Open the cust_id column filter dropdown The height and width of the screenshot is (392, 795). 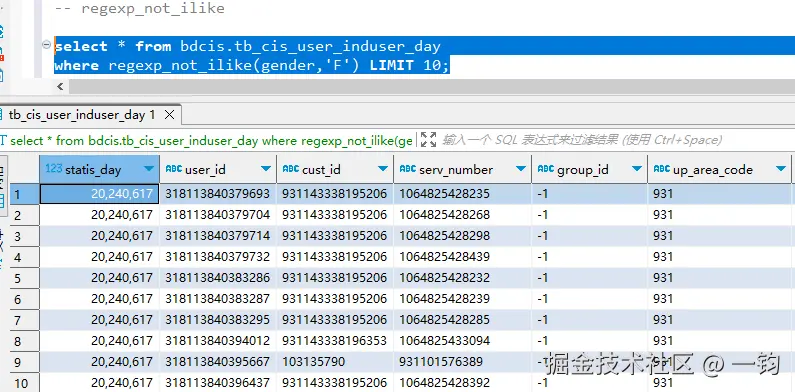(383, 169)
